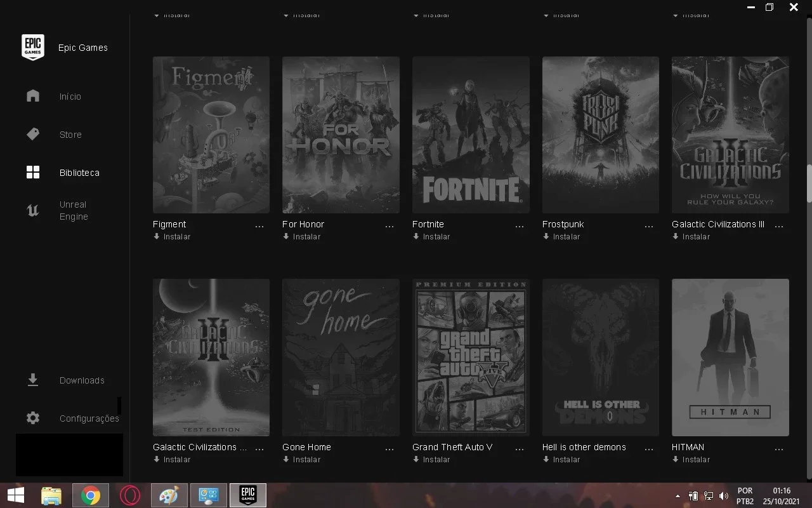
Task: Open options menu for Frostpunk
Action: coord(649,226)
